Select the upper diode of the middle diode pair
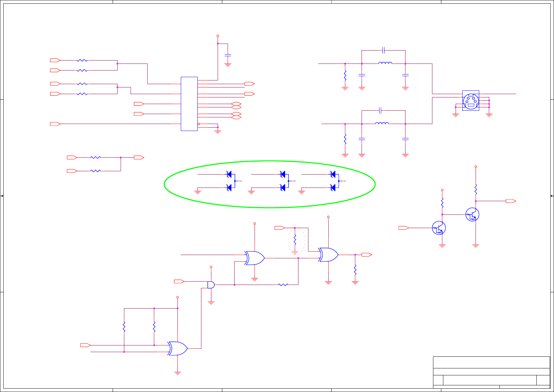The width and height of the screenshot is (554, 392). (x=283, y=174)
